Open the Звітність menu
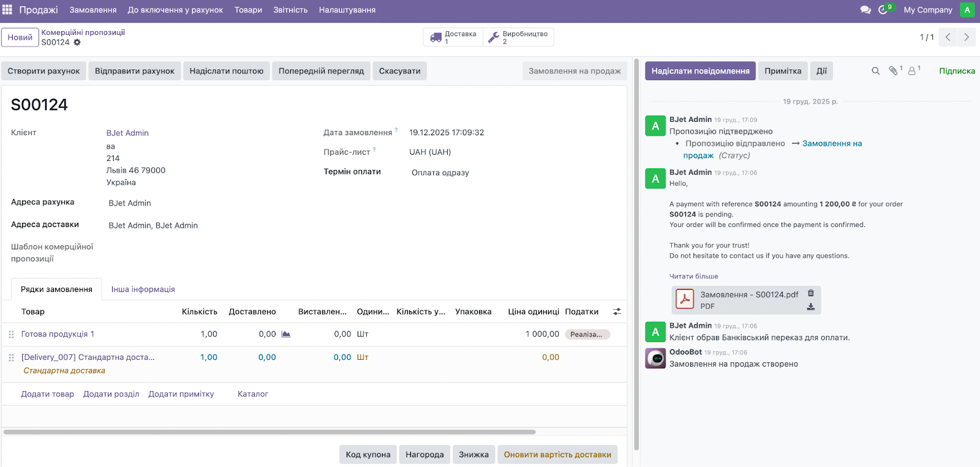 [x=290, y=10]
